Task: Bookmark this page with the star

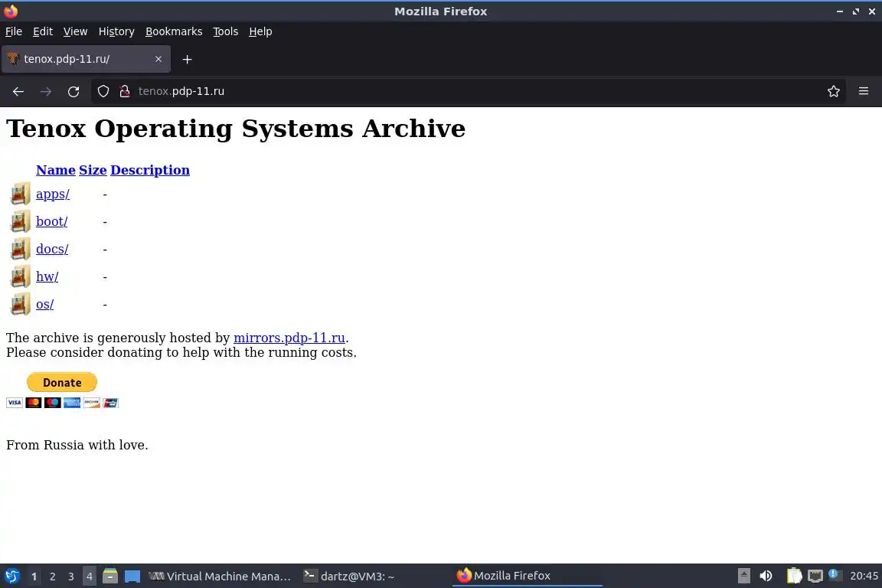Action: pyautogui.click(x=834, y=91)
